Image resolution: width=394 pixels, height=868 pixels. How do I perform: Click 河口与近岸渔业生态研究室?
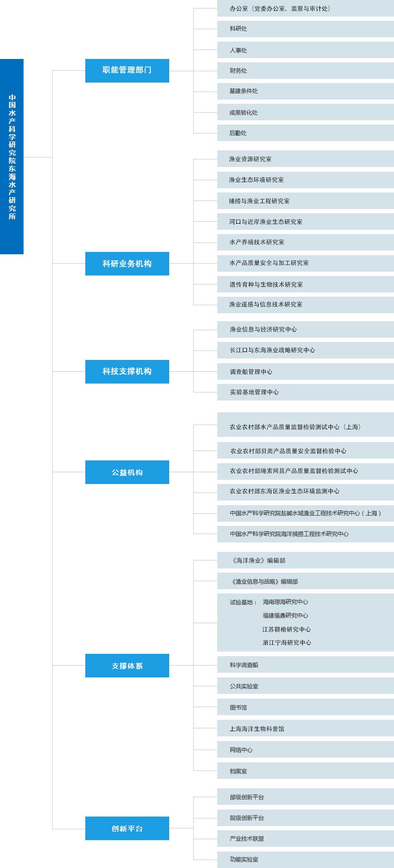(305, 222)
